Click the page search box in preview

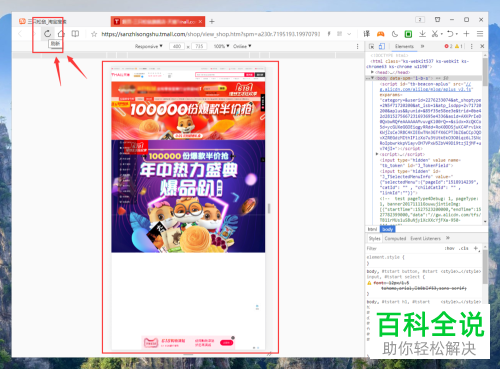(x=220, y=75)
